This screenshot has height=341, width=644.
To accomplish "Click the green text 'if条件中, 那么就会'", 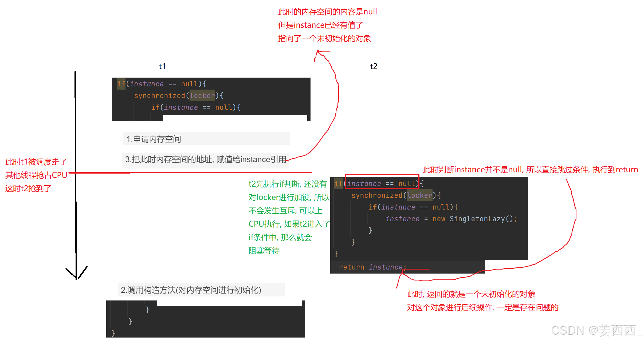I will [x=280, y=237].
